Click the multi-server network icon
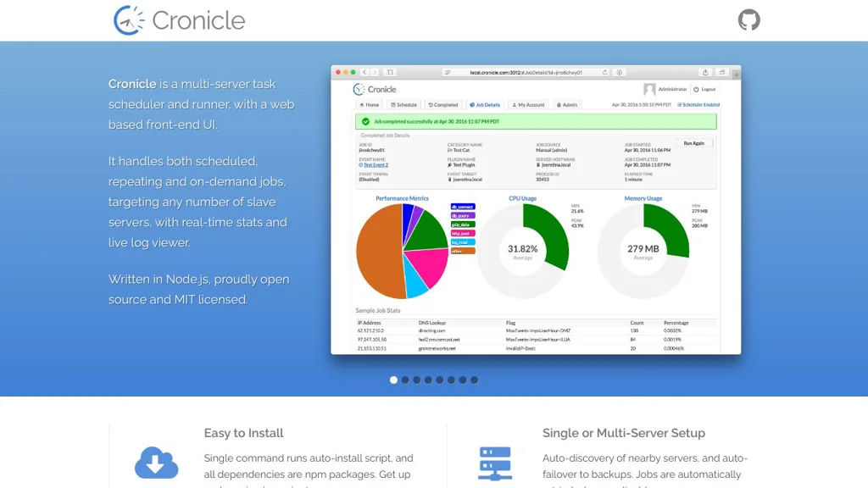 tap(495, 463)
